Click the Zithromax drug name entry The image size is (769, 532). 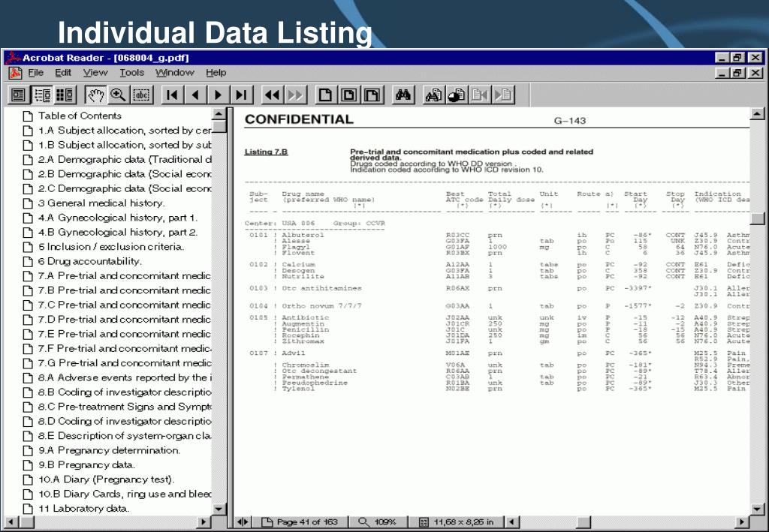coord(303,341)
